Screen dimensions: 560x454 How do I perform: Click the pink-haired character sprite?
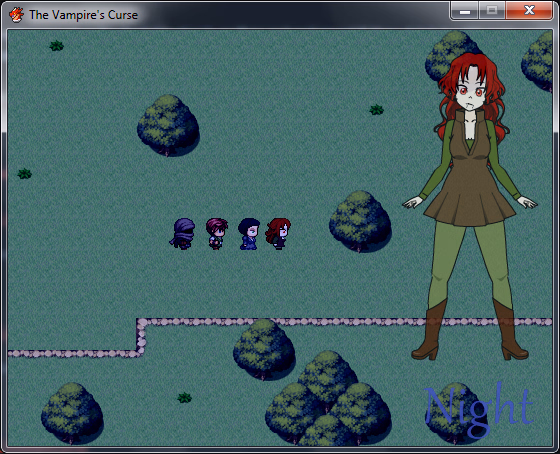pyautogui.click(x=216, y=234)
